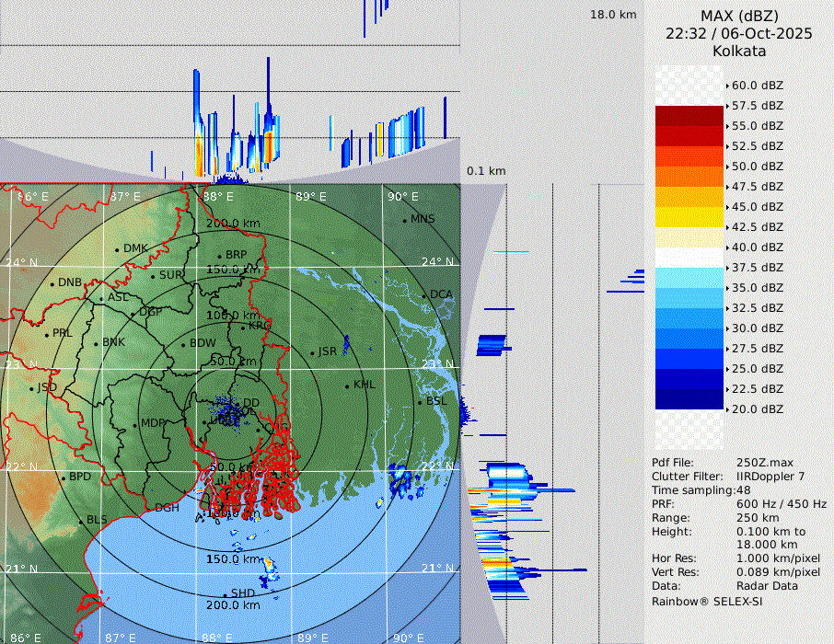Click the dark red top legend swatch
834x644 pixels.
689,116
